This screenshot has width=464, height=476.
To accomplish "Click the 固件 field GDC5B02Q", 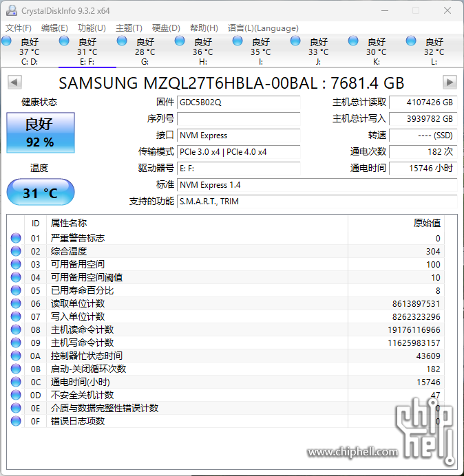I will [x=238, y=102].
